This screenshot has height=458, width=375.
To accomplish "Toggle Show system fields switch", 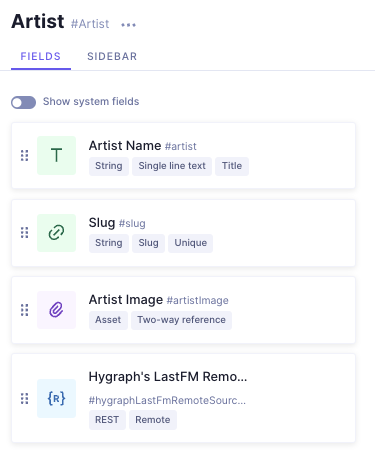I will coord(23,102).
